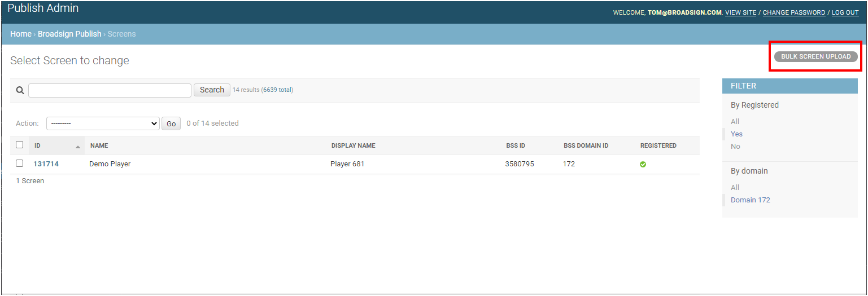
Task: Click the 'Demo Player' name cell
Action: (110, 164)
